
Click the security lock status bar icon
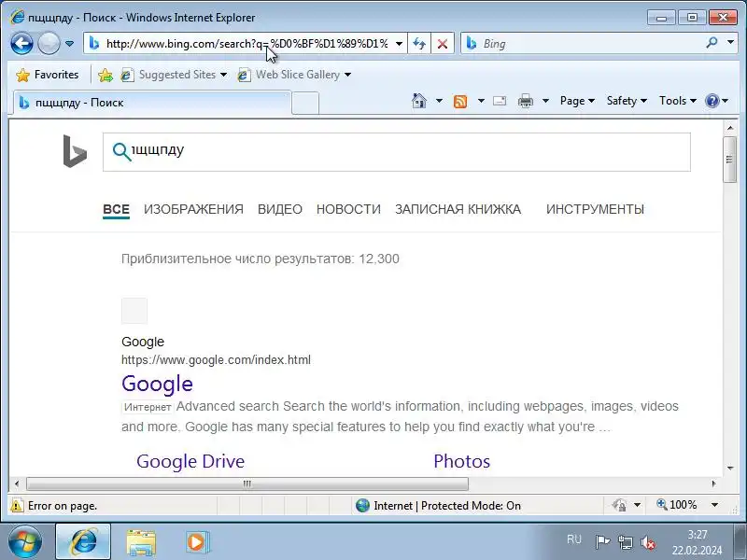pyautogui.click(x=619, y=505)
